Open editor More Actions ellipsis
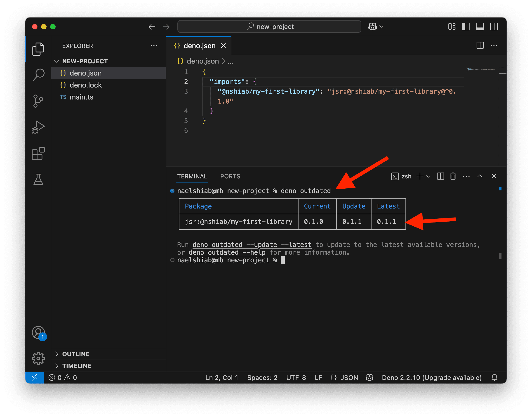Screen dimensions: 532x417 (494, 45)
